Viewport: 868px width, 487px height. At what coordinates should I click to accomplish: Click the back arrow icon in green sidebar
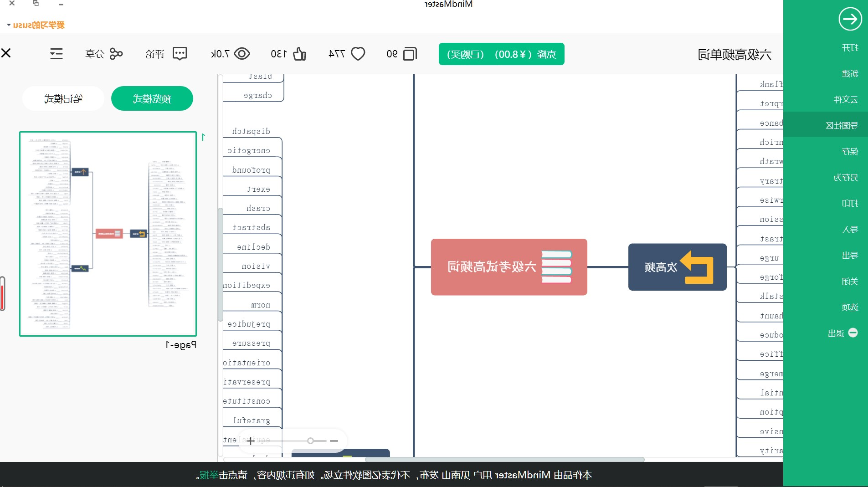tap(850, 19)
